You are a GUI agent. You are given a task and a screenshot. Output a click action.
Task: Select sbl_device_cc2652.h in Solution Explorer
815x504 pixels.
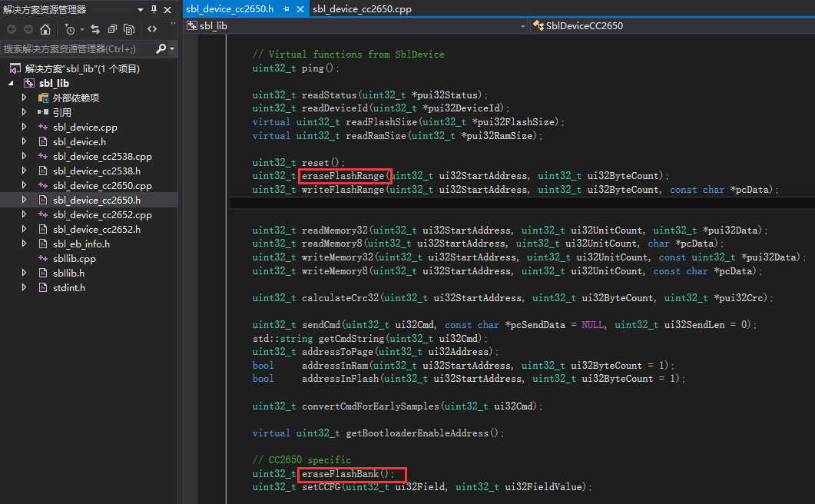tap(96, 229)
